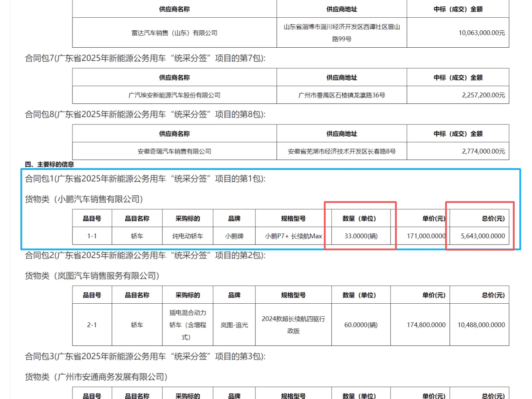Click supplier 广汽埃安新能源汽车股份有限公司
532x399 pixels.
174,95
